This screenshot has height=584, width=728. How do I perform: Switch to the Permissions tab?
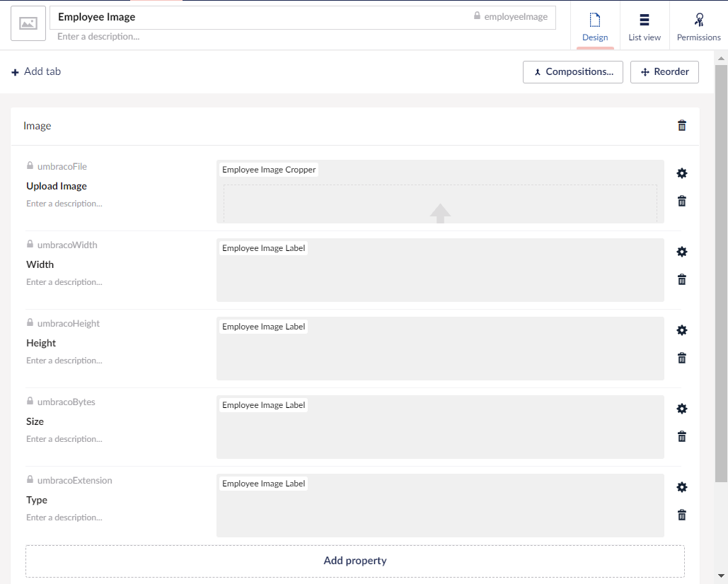(698, 25)
